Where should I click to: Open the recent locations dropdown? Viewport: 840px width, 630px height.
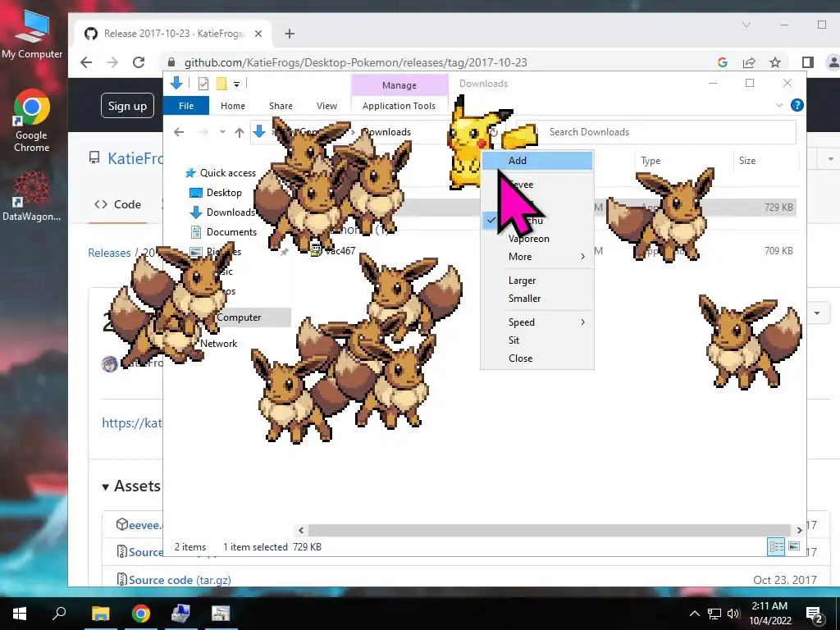(222, 132)
